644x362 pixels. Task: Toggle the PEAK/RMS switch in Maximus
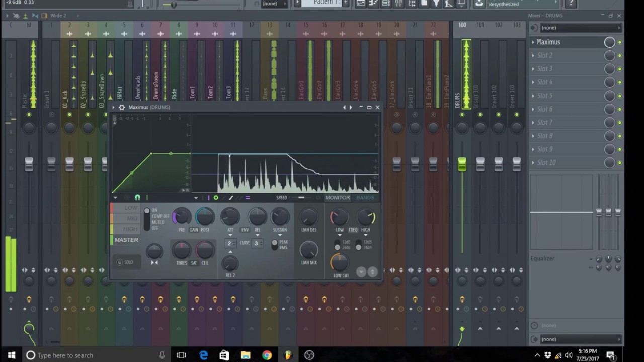click(274, 245)
